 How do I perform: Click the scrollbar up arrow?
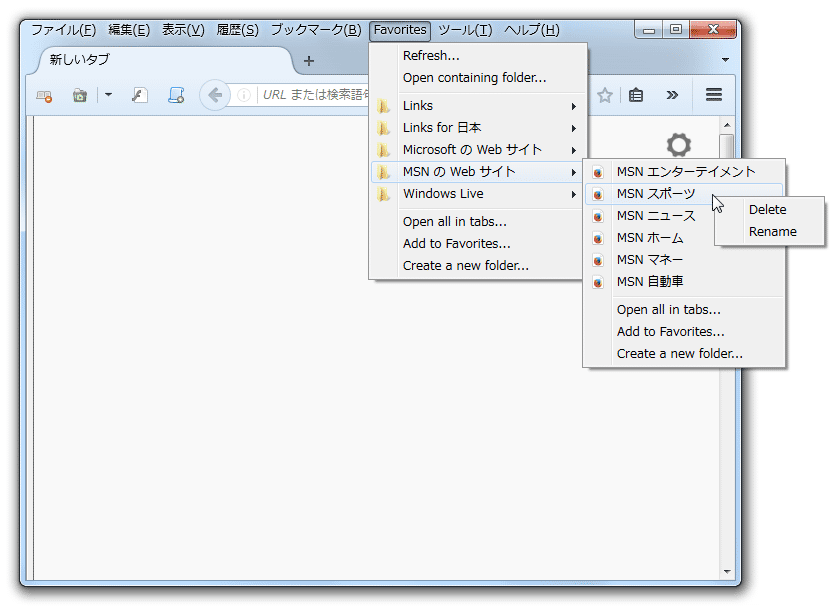(x=727, y=125)
